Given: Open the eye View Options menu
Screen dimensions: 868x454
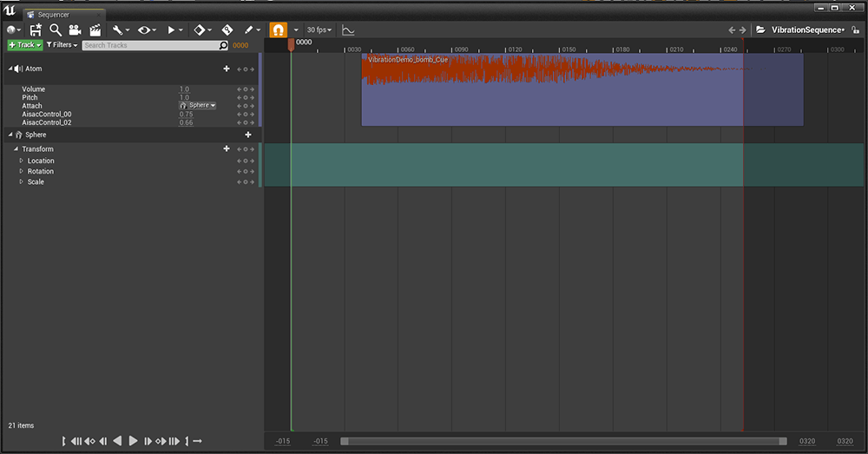Looking at the screenshot, I should coord(147,30).
